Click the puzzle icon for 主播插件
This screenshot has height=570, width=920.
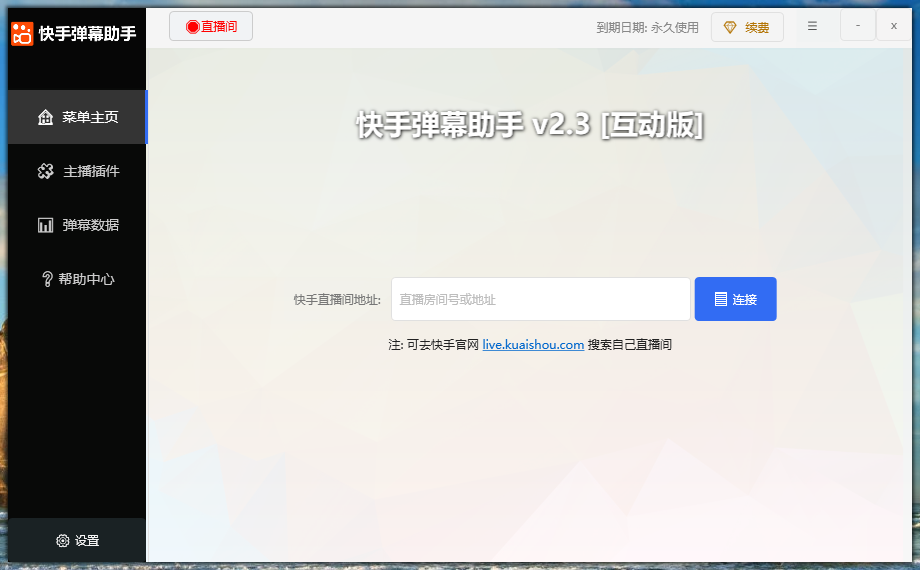[x=45, y=171]
